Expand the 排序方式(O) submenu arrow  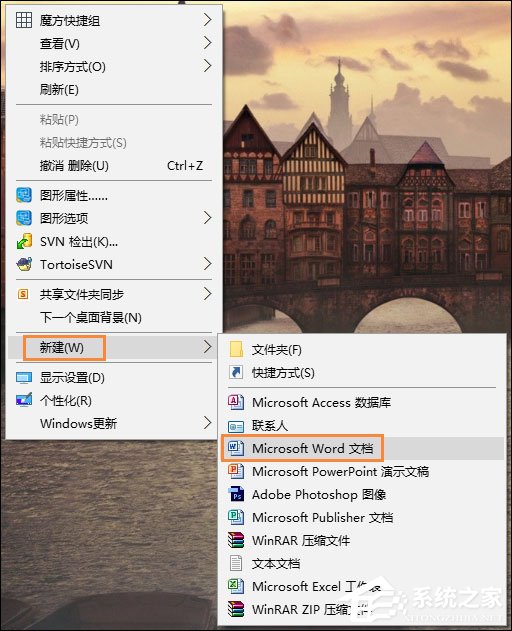pos(207,66)
